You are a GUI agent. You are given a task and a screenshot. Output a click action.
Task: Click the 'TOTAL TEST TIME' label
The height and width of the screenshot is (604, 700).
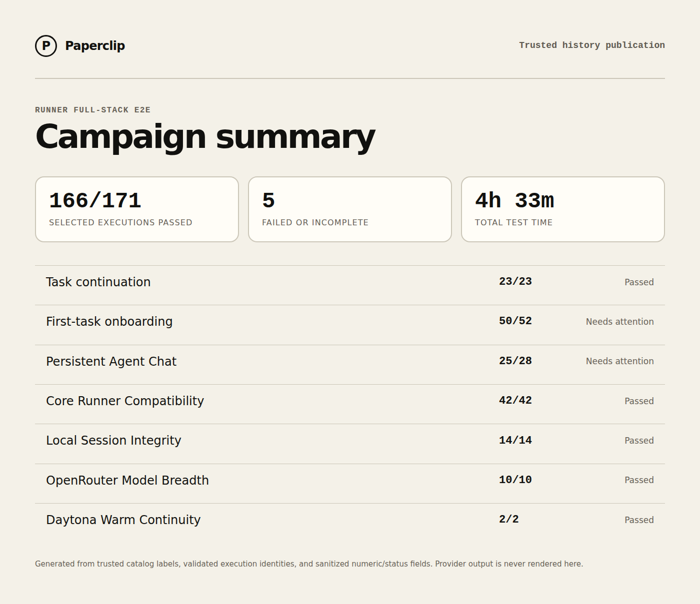tap(513, 222)
